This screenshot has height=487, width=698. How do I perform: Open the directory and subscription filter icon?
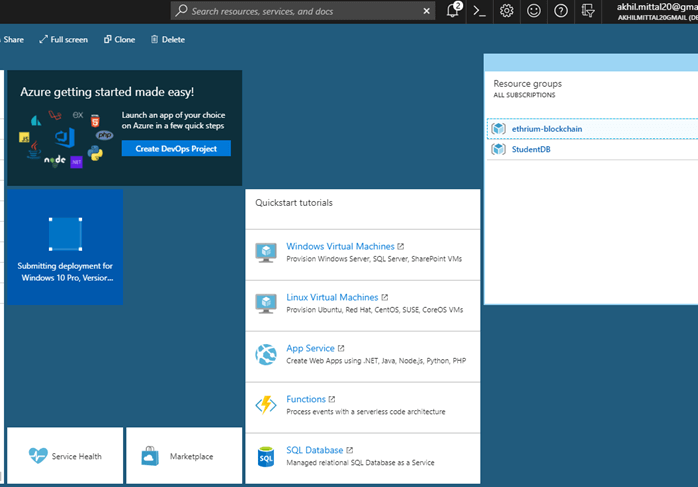(x=588, y=11)
